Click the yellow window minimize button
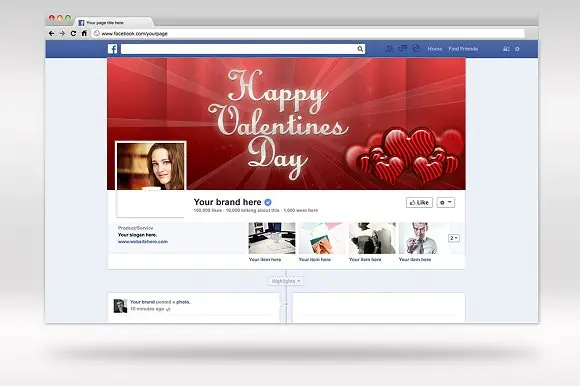This screenshot has width=580, height=386. tap(60, 17)
